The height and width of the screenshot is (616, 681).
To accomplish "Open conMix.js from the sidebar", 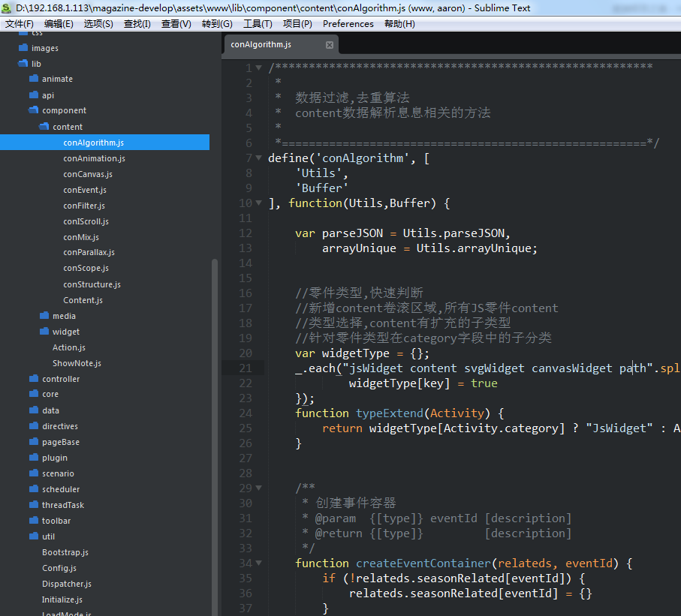I will tap(81, 237).
